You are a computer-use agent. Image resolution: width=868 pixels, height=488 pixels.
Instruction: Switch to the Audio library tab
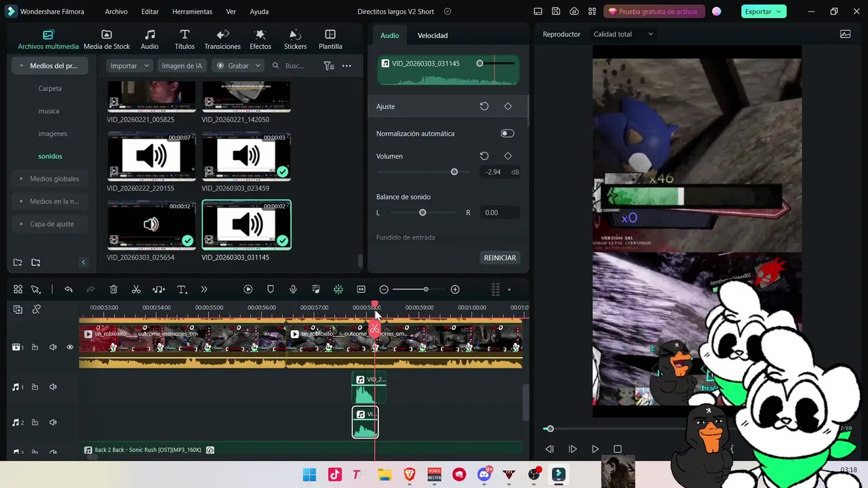coord(149,40)
